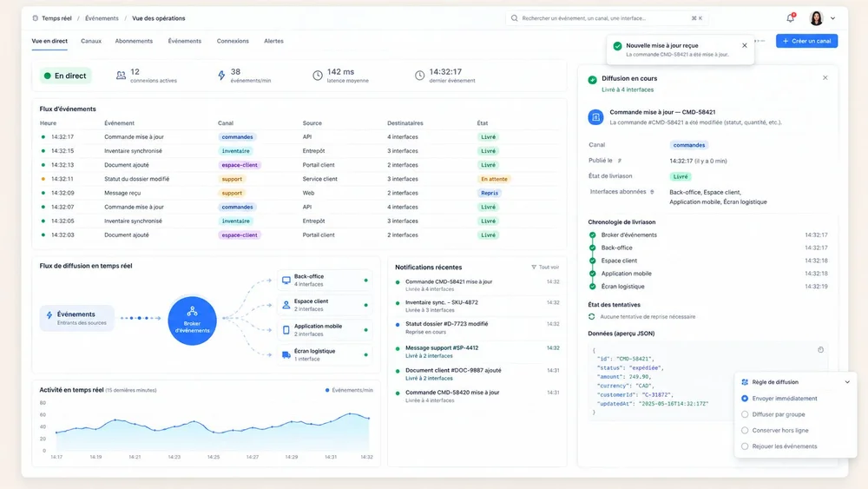The image size is (868, 489).
Task: Open Statut dossier #D-7723 modifié notification
Action: pos(477,327)
